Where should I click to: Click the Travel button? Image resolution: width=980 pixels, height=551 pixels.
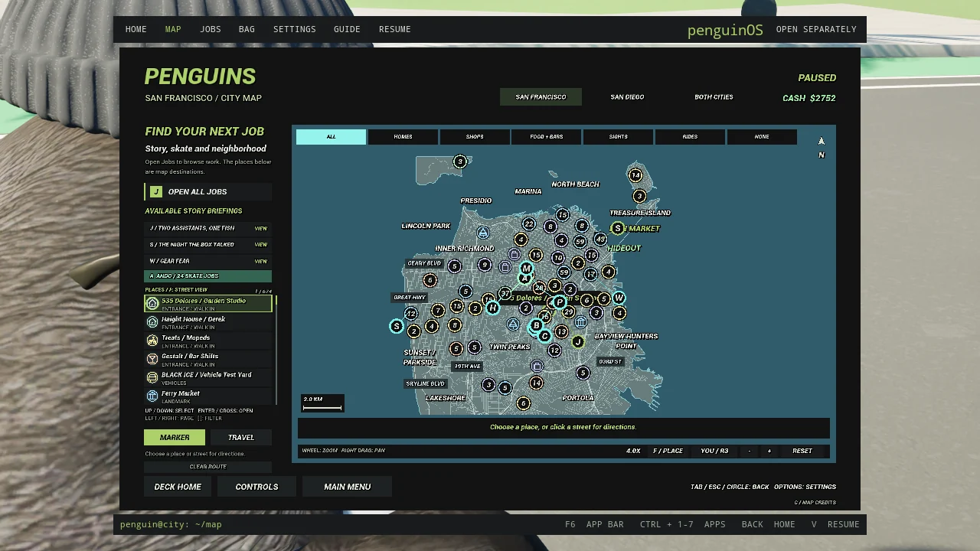[241, 438]
